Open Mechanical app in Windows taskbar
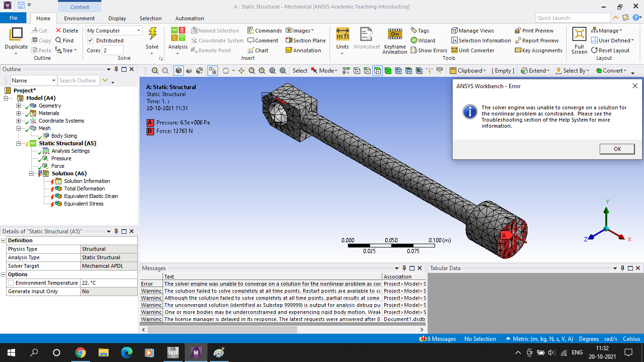Viewport: 644px width, 362px height. click(x=196, y=353)
